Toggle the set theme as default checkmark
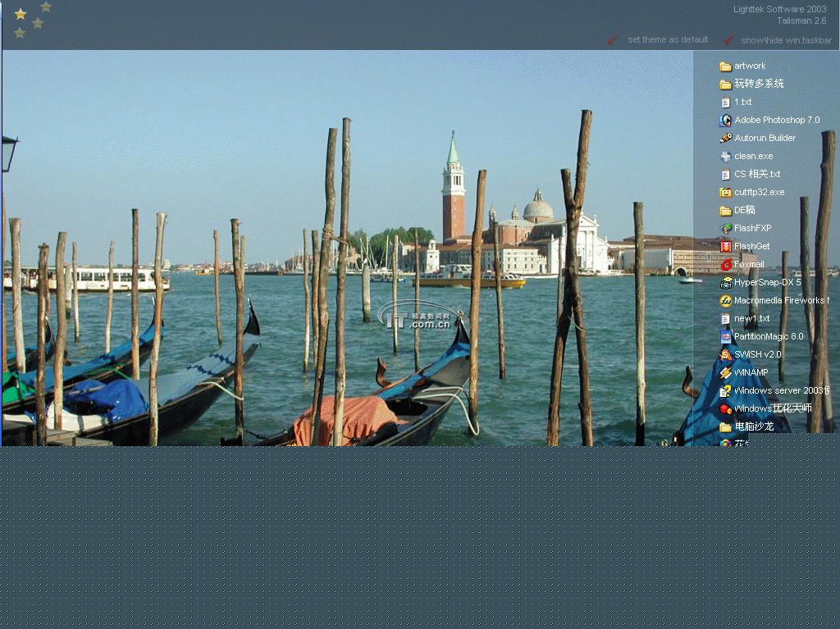Screen dimensions: 840x629 612,39
